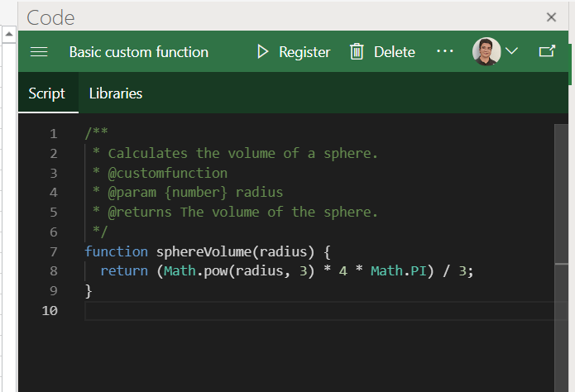The height and width of the screenshot is (392, 575).
Task: Click the Math.pow call on line 8
Action: pyautogui.click(x=195, y=271)
